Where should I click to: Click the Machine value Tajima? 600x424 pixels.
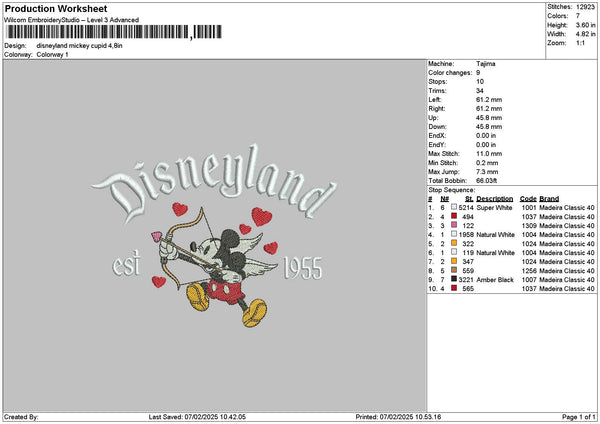pyautogui.click(x=487, y=63)
